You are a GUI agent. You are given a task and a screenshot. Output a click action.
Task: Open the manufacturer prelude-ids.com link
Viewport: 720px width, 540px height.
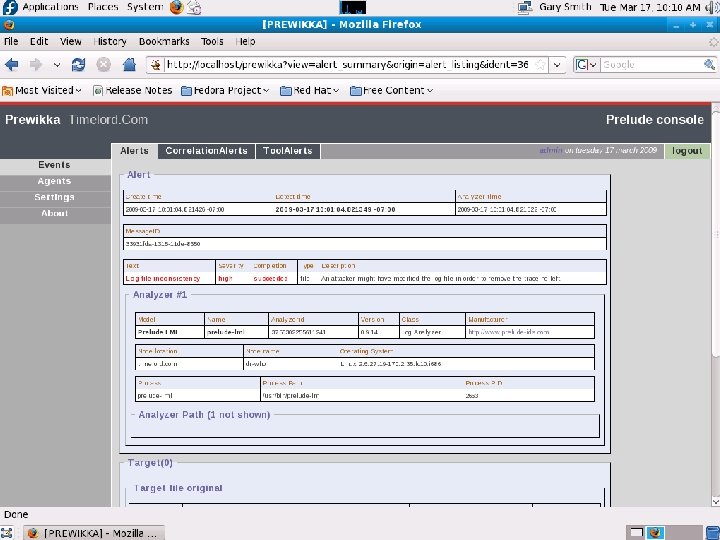pos(508,332)
